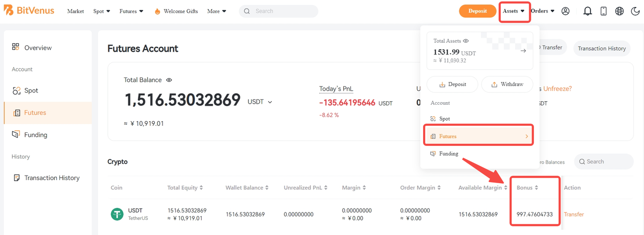This screenshot has width=644, height=235.
Task: Click the Funding icon in sidebar
Action: [x=16, y=134]
